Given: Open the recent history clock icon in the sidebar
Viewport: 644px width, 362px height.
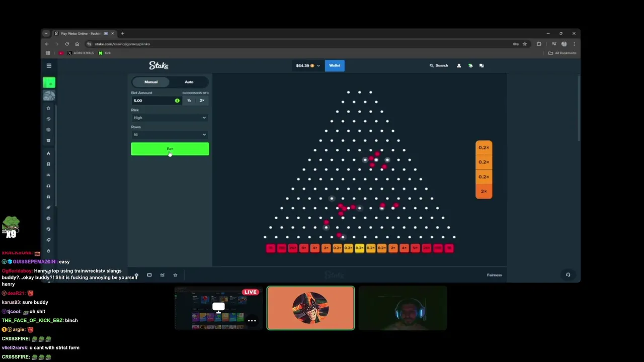Looking at the screenshot, I should click(49, 119).
